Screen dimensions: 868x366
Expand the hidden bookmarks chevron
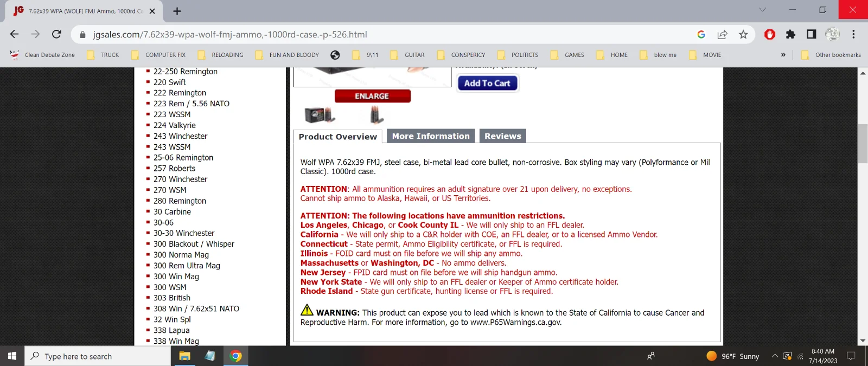[783, 55]
